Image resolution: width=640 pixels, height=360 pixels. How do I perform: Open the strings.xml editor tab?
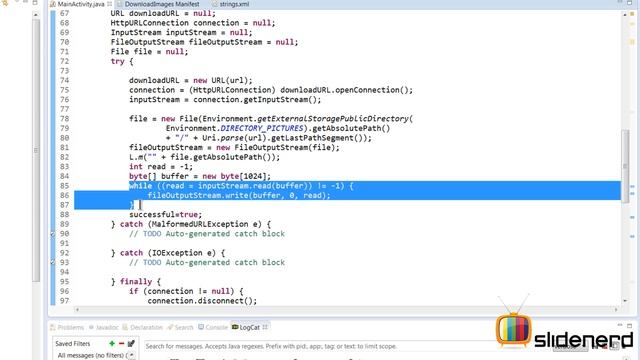pyautogui.click(x=234, y=4)
